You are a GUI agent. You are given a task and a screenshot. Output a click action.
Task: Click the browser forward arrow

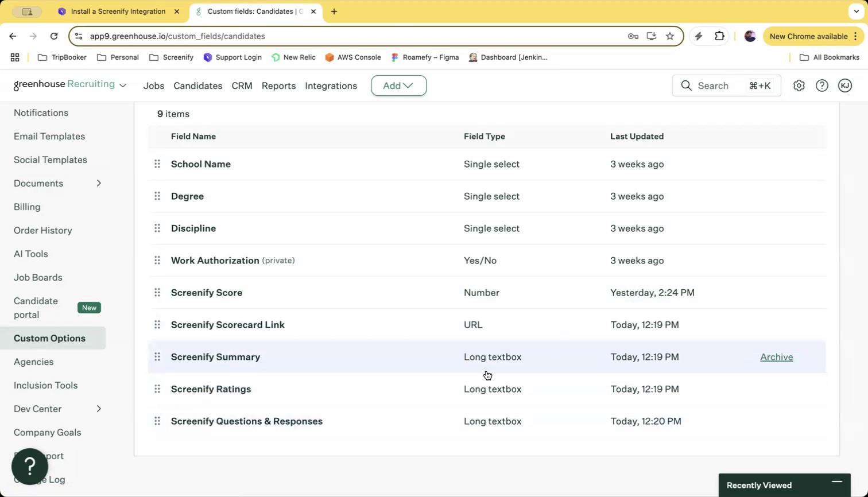click(33, 36)
